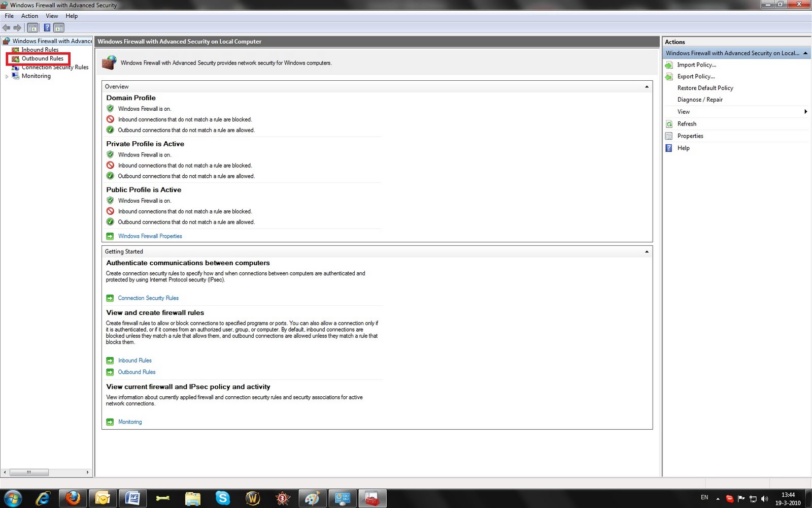812x508 pixels.
Task: Click Restore Default Policy
Action: 705,88
